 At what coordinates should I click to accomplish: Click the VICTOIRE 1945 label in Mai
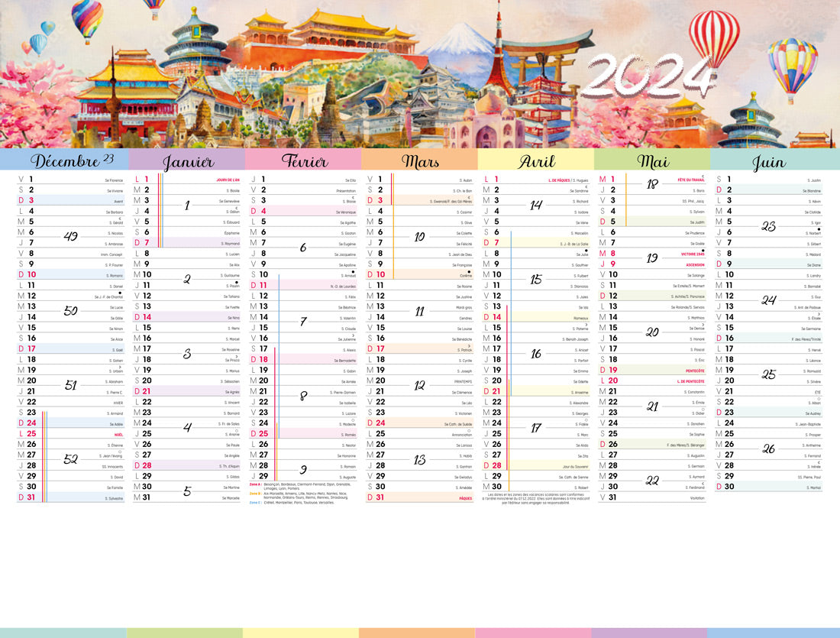693,254
